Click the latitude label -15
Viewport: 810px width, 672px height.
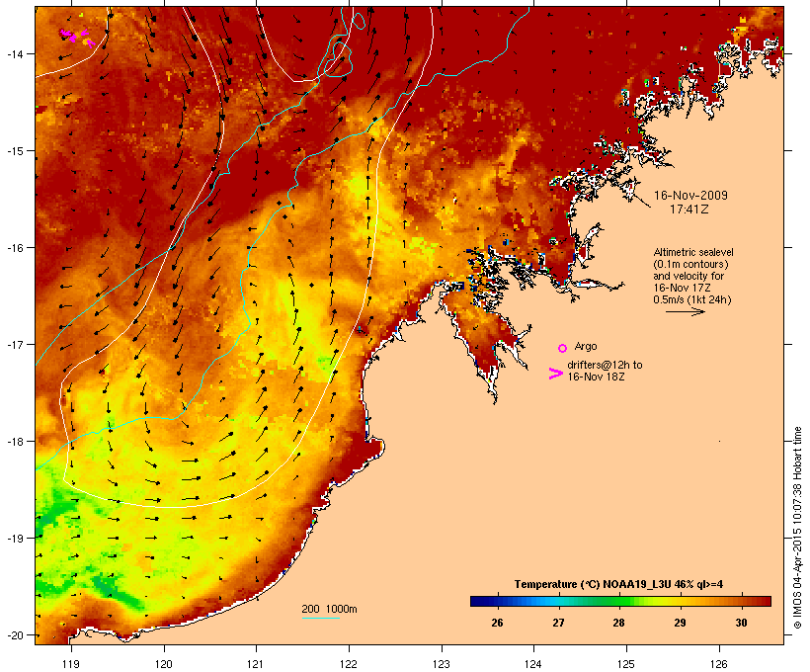coord(14,151)
